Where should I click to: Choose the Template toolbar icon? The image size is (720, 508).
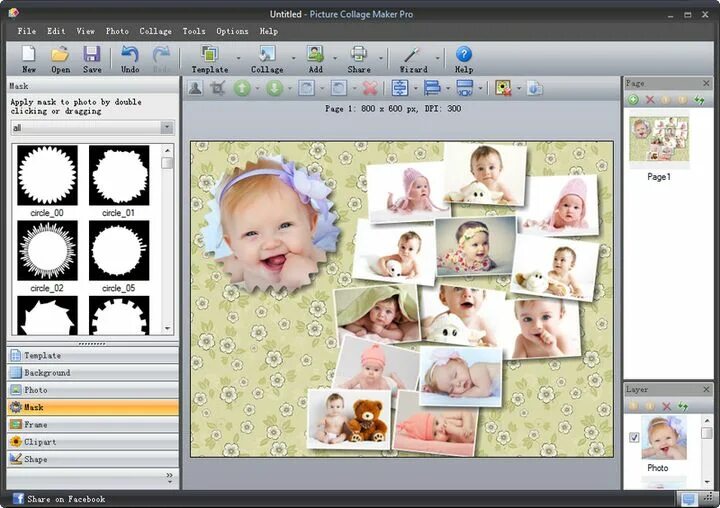(x=210, y=59)
